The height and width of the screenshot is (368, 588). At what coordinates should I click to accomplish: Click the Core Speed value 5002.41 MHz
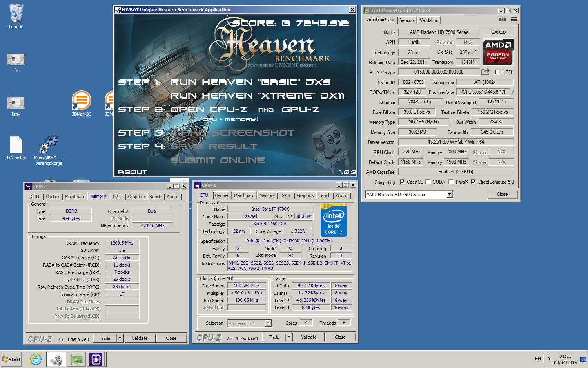[x=247, y=285]
